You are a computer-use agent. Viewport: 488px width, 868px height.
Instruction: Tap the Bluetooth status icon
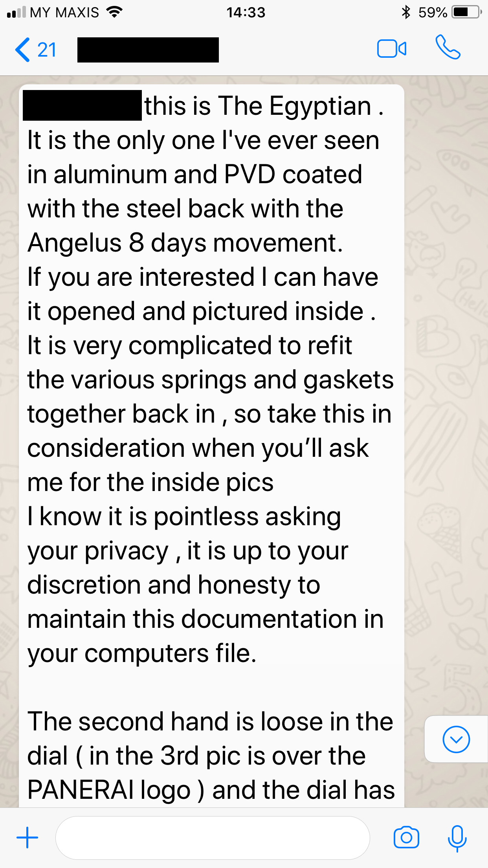click(406, 12)
